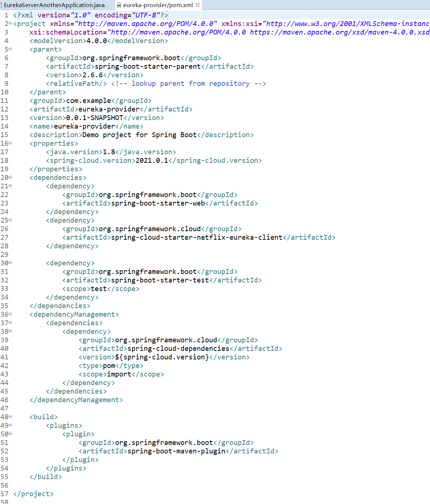Click the artifactId text spring-boot-starter-parent
The width and height of the screenshot is (430, 504).
pos(148,67)
